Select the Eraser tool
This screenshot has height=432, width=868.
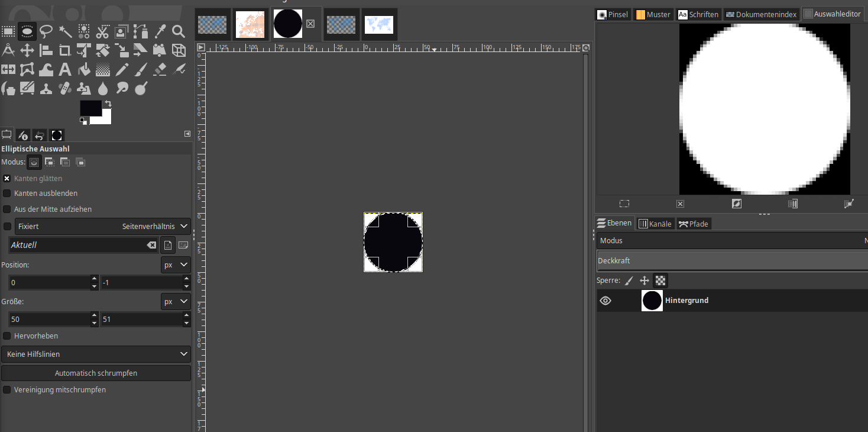(160, 69)
